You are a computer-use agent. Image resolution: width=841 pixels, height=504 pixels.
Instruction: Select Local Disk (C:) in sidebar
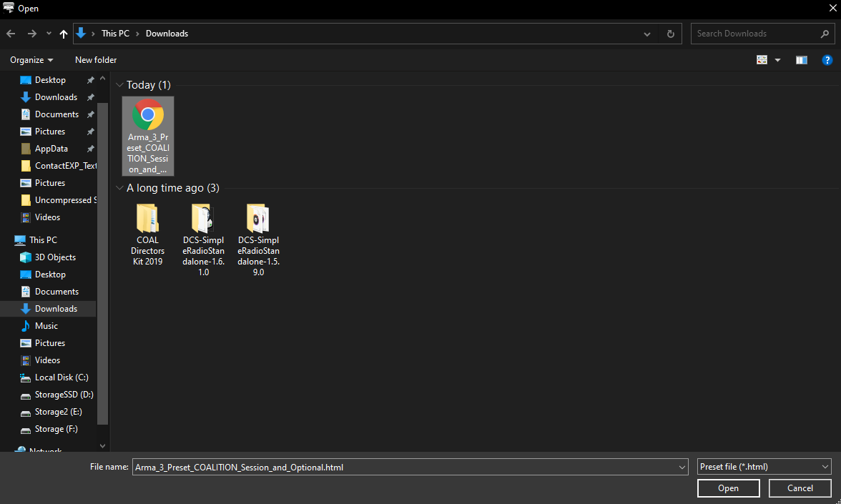pyautogui.click(x=62, y=377)
